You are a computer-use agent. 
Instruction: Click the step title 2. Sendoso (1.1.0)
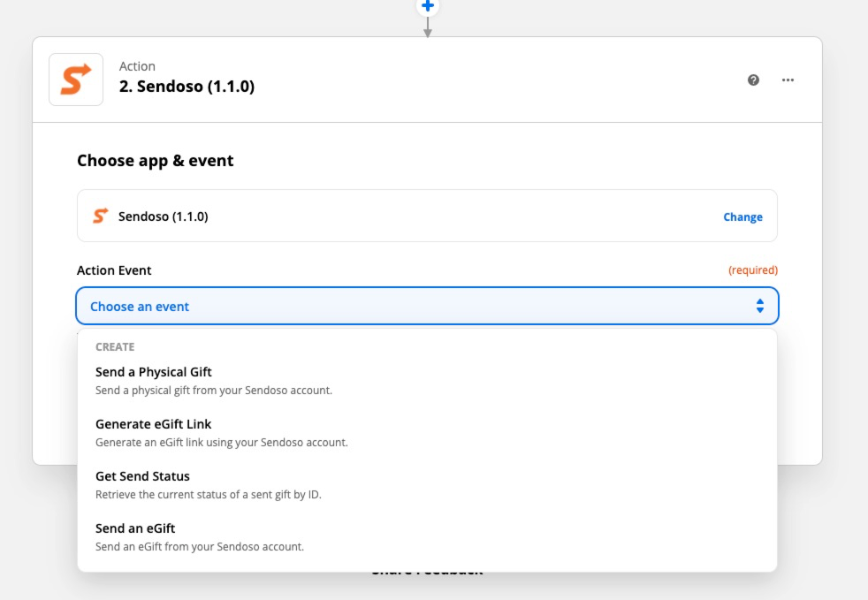187,87
